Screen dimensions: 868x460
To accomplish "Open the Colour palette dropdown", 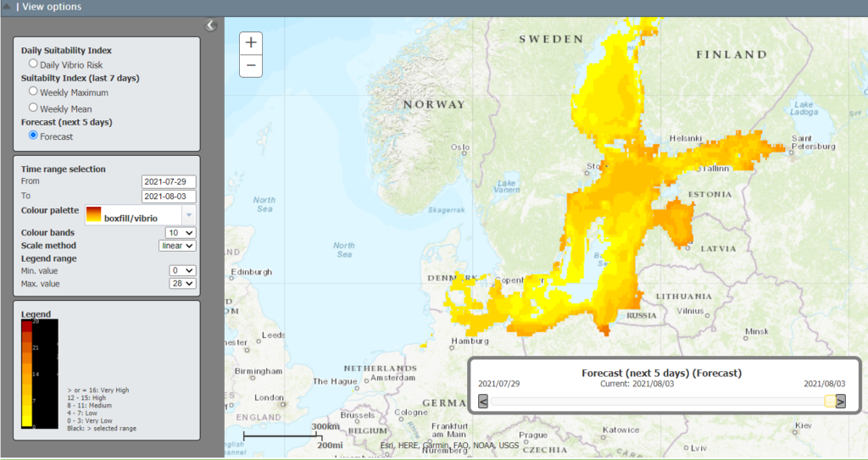I will 188,214.
